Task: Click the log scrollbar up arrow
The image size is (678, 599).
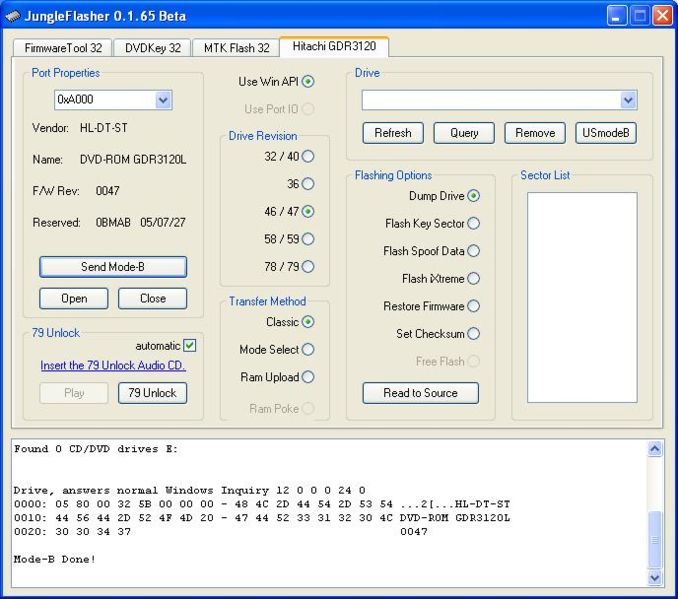Action: tap(655, 449)
